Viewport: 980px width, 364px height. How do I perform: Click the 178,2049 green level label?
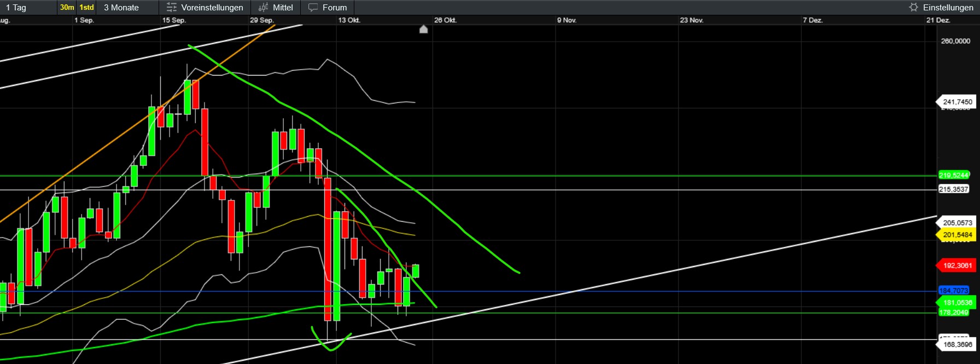coord(953,313)
